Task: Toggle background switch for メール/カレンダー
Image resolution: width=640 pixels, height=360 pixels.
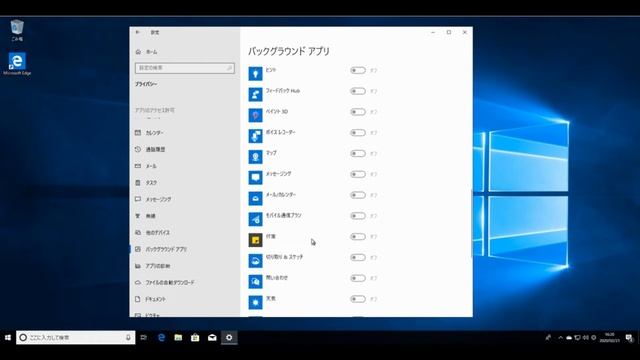Action: coord(358,195)
